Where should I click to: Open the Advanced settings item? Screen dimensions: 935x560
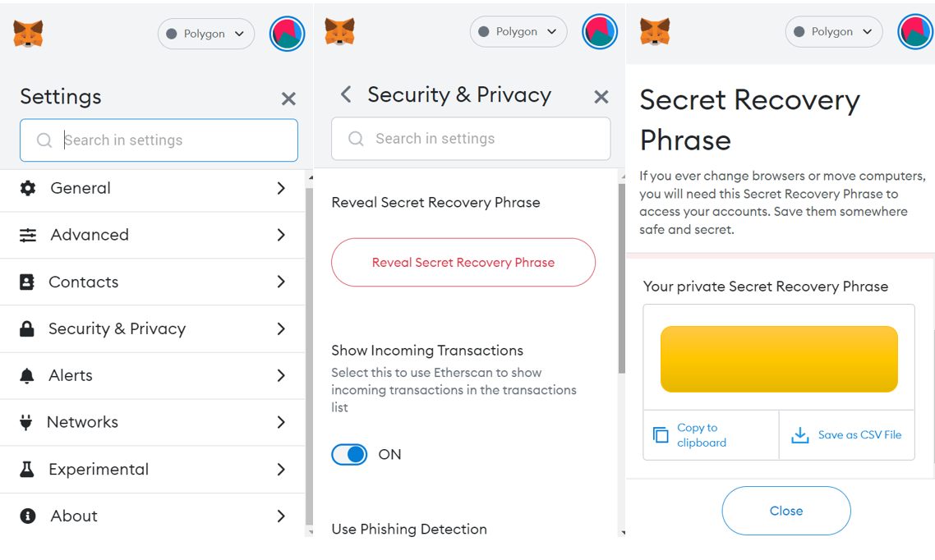pyautogui.click(x=153, y=236)
